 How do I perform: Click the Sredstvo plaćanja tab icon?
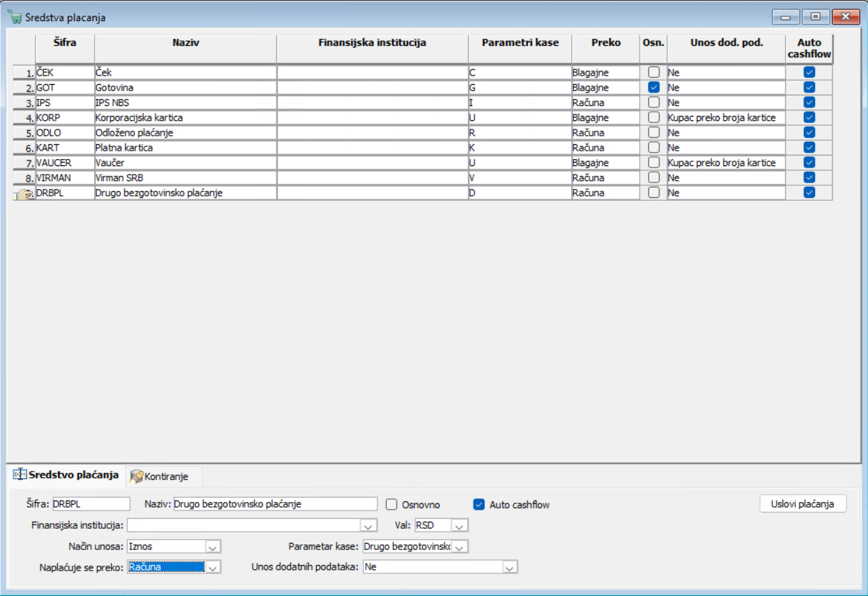click(x=20, y=475)
